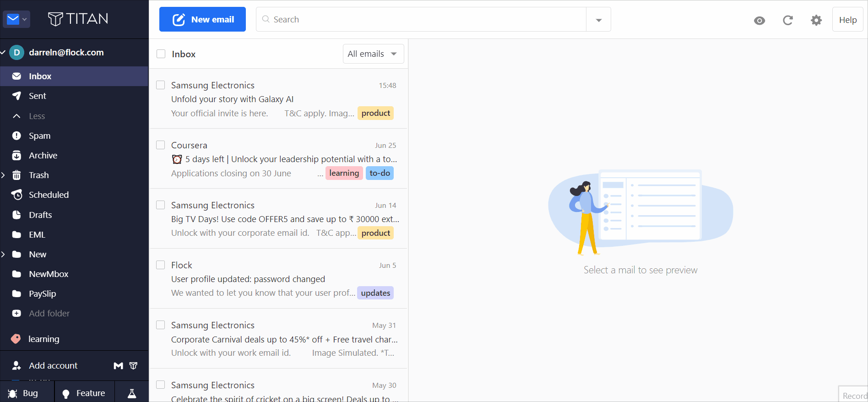
Task: Click the product tag on Big TV Days email
Action: 376,233
